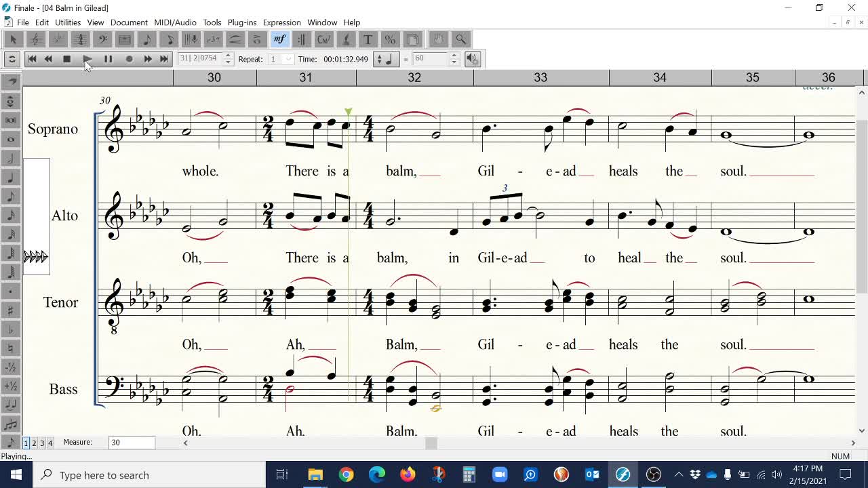Open the MIDI/Audio menu
The image size is (868, 488).
(x=175, y=22)
